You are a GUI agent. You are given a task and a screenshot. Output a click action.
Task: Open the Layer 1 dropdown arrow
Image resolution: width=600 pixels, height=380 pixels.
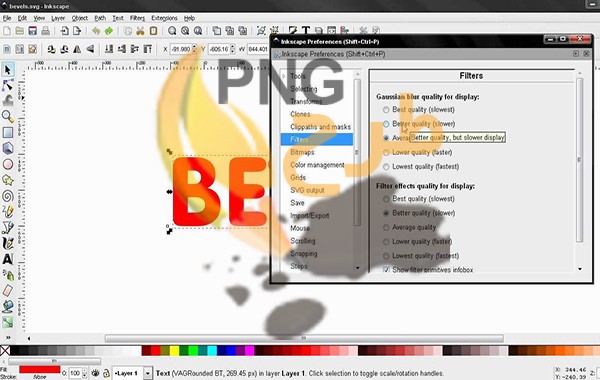(147, 373)
